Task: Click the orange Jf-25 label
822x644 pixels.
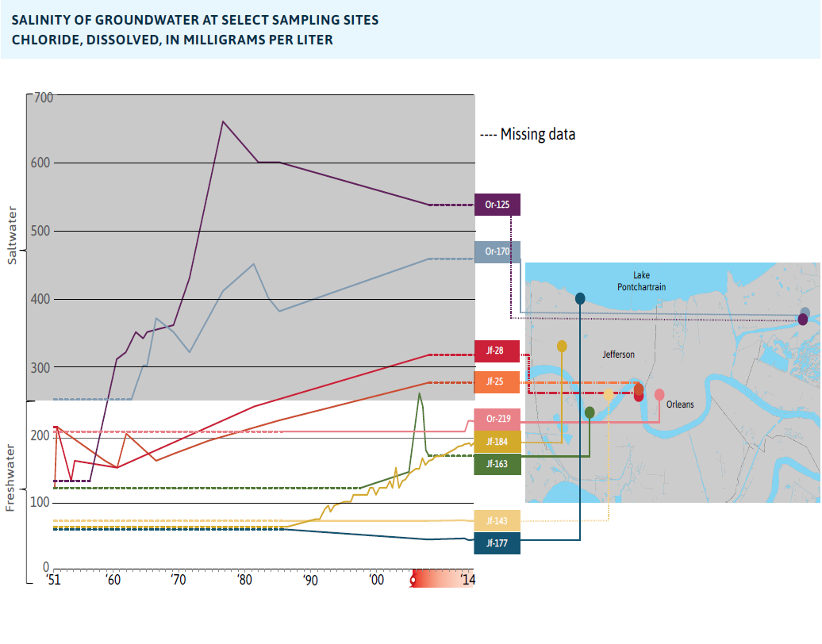Action: tap(497, 381)
